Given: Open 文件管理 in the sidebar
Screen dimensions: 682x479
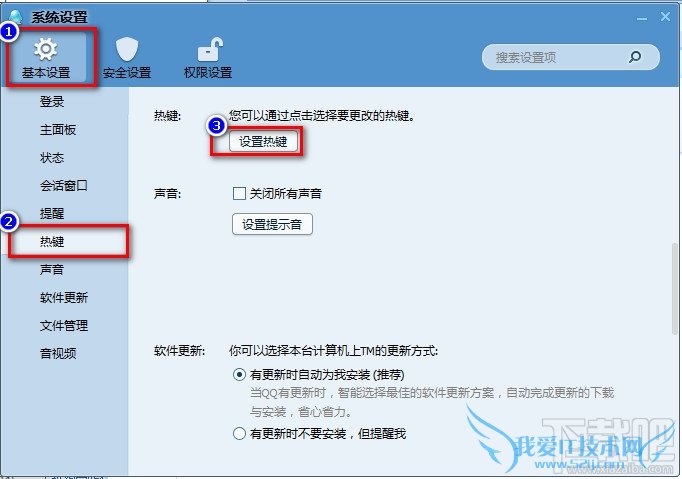Looking at the screenshot, I should pyautogui.click(x=64, y=325).
